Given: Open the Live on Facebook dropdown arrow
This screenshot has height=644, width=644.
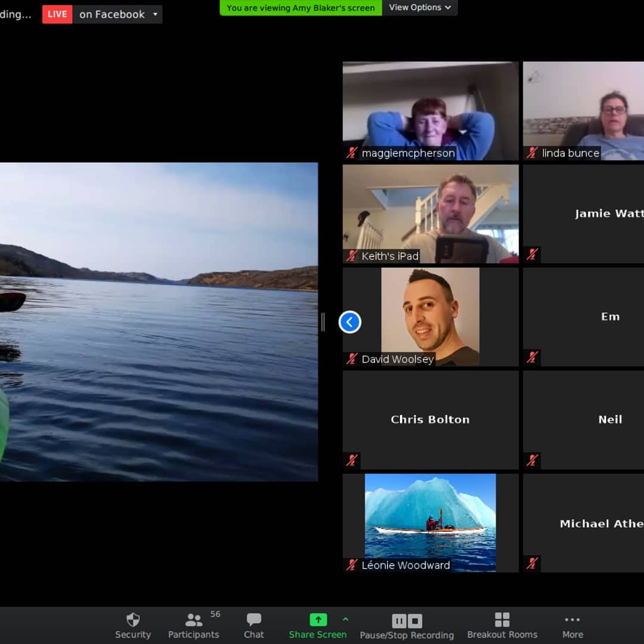Looking at the screenshot, I should (x=155, y=14).
